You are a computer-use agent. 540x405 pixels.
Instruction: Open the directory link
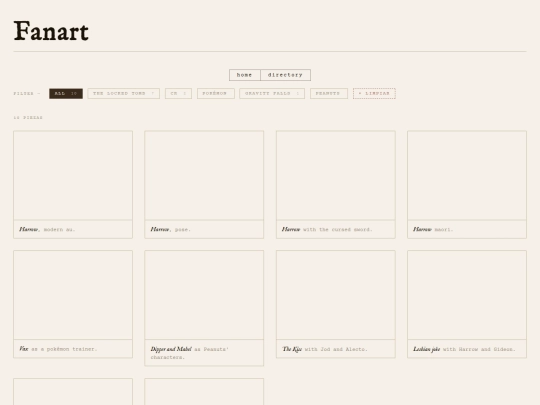coord(285,75)
